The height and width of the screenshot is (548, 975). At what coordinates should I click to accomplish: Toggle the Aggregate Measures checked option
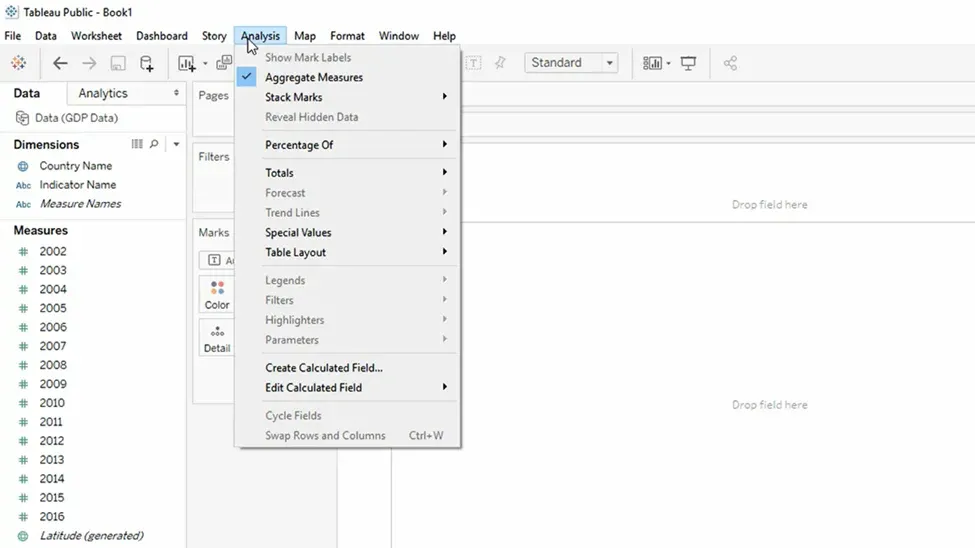(x=313, y=77)
